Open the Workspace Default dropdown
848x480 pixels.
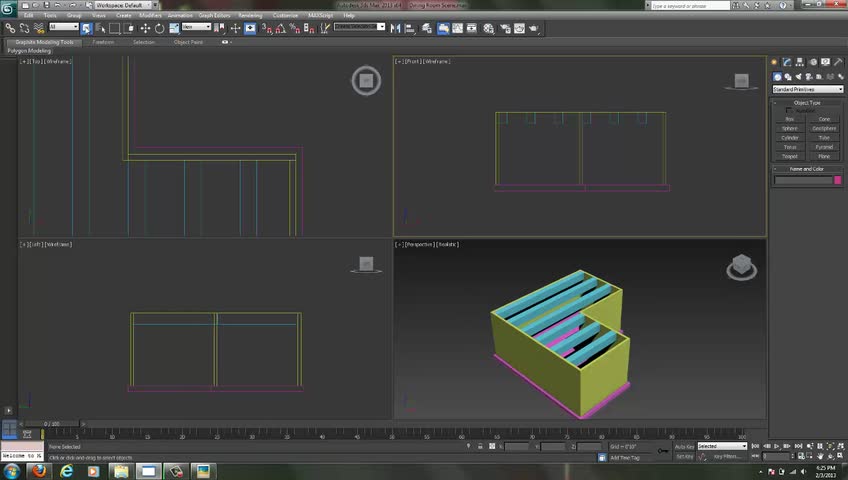[x=121, y=6]
